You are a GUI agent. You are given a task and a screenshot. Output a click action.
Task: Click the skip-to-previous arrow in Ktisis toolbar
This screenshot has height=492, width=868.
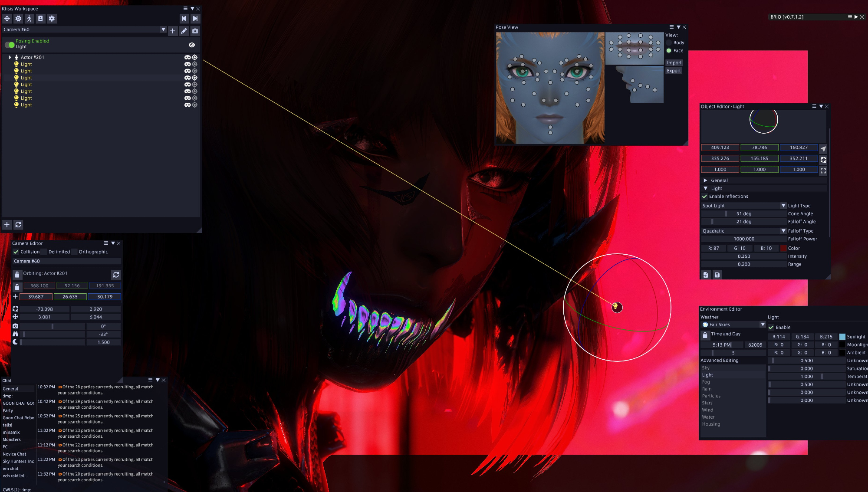click(x=184, y=19)
